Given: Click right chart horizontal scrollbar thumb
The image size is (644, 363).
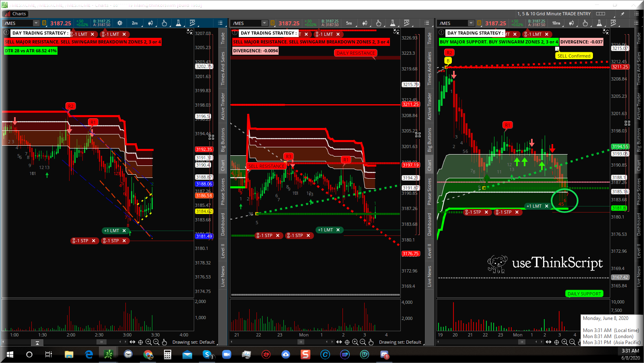Looking at the screenshot, I should pos(522,342).
